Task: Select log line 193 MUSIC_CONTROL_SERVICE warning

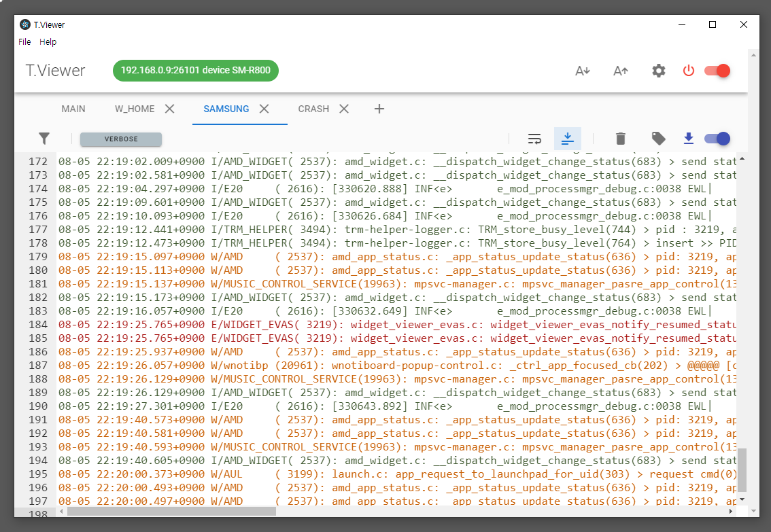Action: point(397,447)
